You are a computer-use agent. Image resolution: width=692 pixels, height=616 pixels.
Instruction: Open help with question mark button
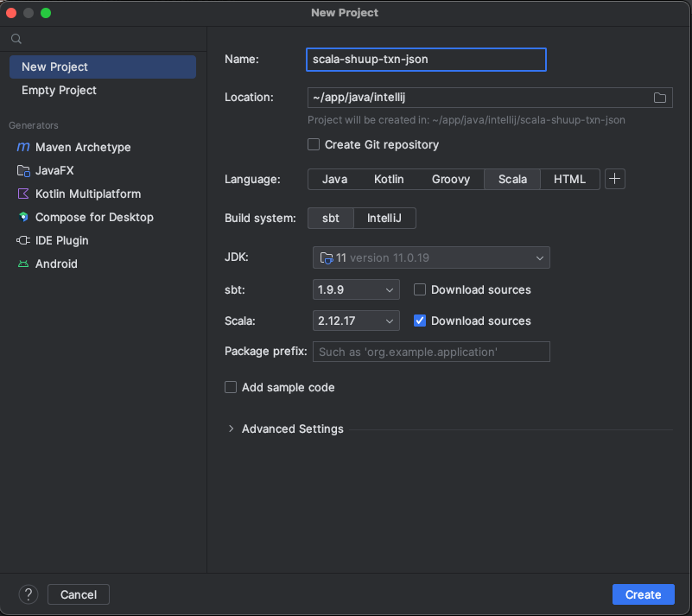coord(29,594)
